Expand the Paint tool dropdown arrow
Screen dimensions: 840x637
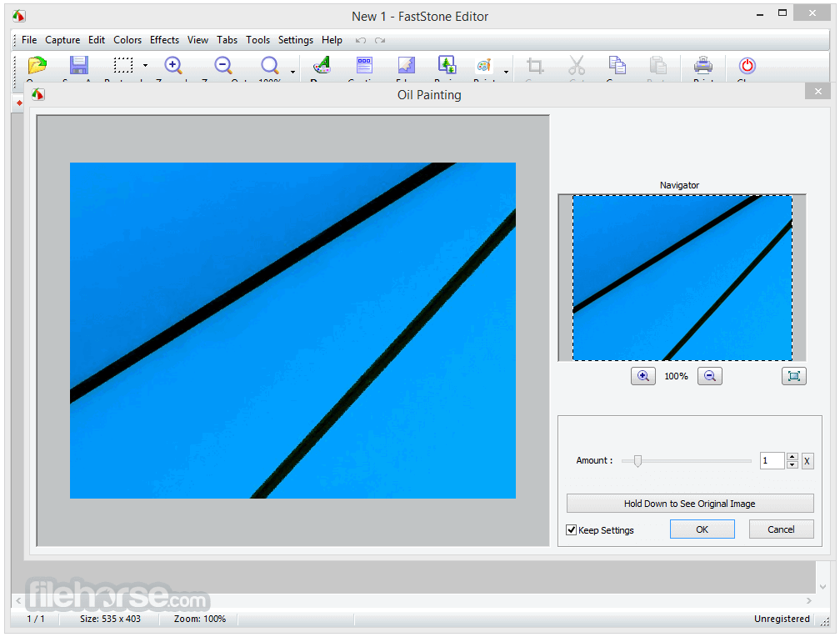click(x=506, y=73)
